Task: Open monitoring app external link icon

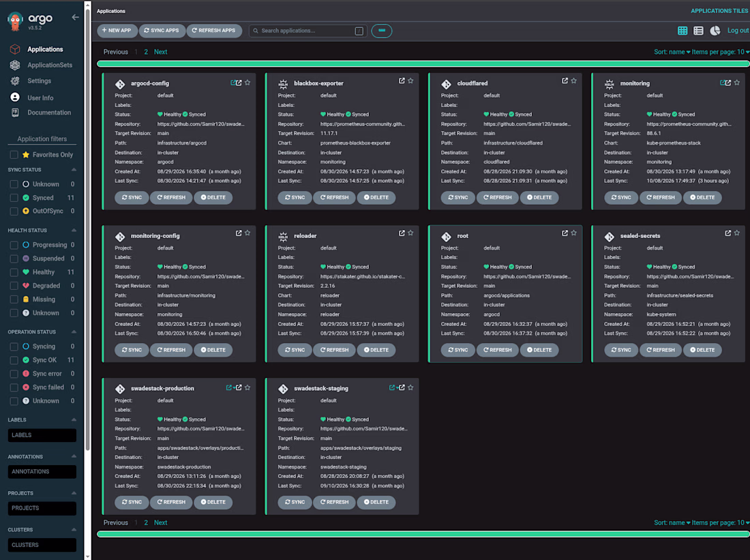Action: [728, 83]
